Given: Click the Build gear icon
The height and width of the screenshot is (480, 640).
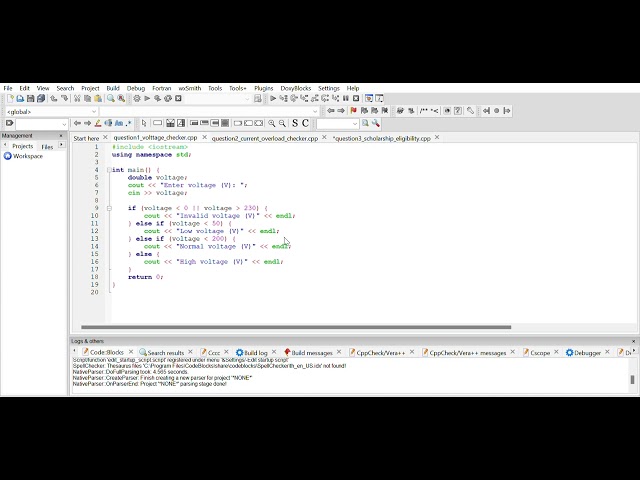Looking at the screenshot, I should point(137,98).
